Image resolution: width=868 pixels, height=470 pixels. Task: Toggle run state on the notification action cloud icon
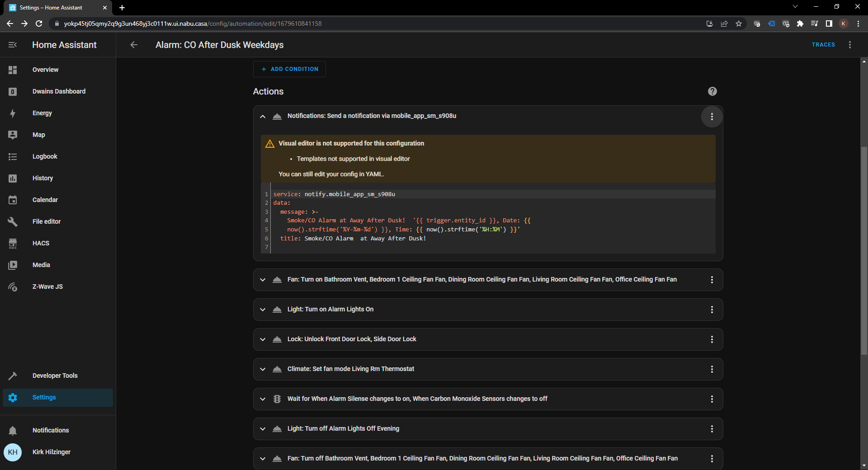click(277, 116)
